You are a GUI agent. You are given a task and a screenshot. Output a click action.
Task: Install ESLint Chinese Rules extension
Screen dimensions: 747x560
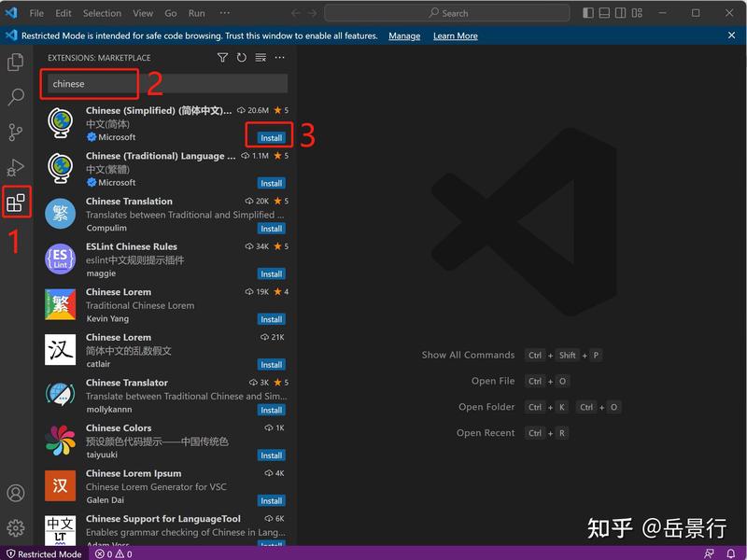[x=272, y=273]
